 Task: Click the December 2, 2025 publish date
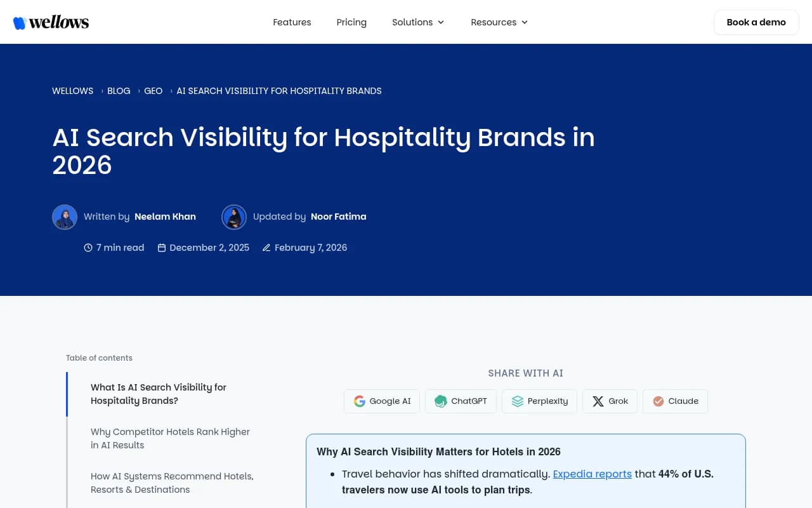click(209, 248)
